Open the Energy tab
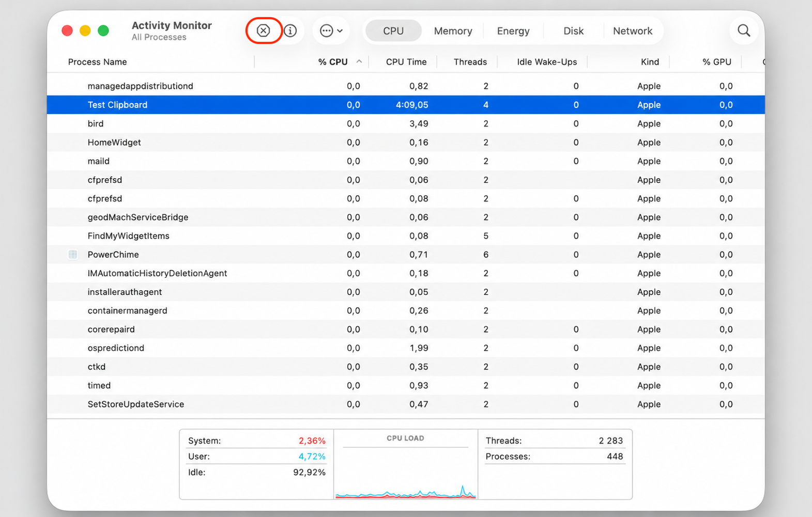This screenshot has width=812, height=517. click(513, 31)
